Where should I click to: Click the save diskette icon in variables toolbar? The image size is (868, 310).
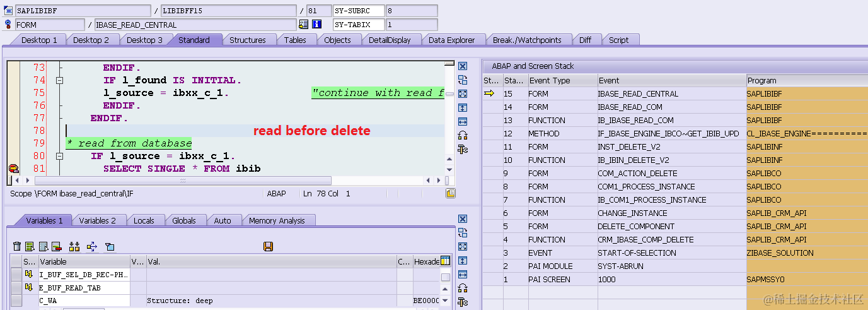(268, 246)
